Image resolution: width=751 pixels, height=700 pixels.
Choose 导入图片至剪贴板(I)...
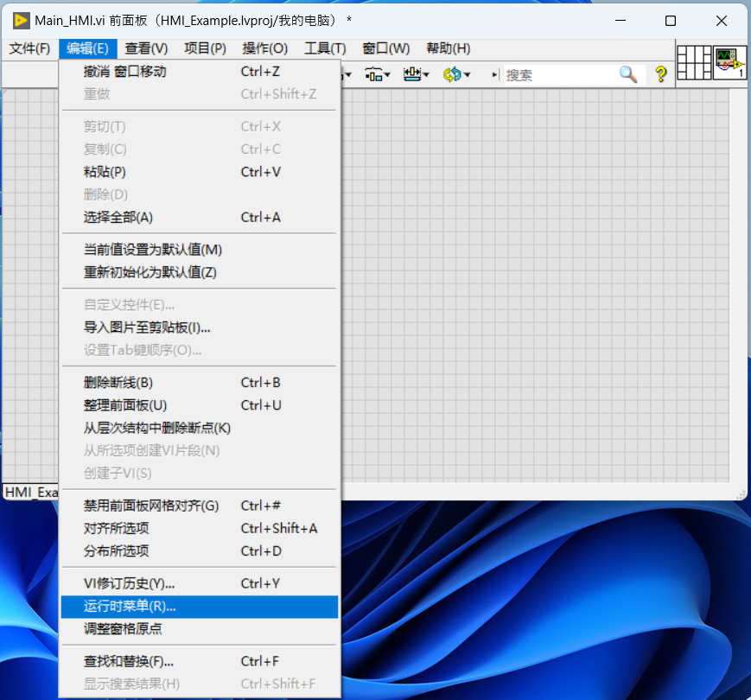tap(200, 328)
